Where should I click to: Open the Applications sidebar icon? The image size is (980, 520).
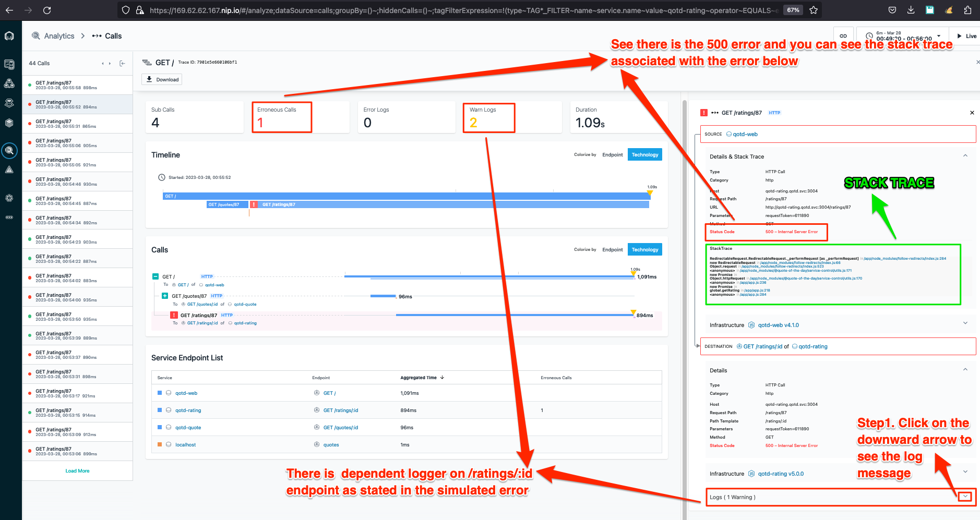[x=9, y=83]
